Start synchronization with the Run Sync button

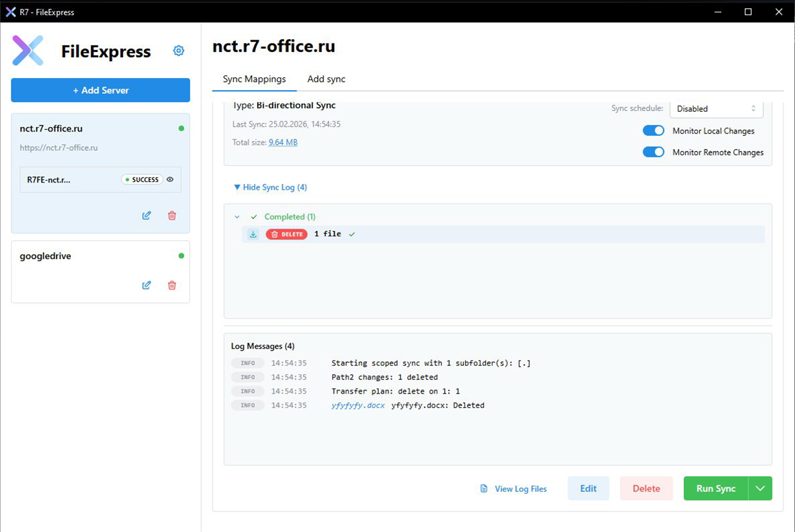[716, 489]
